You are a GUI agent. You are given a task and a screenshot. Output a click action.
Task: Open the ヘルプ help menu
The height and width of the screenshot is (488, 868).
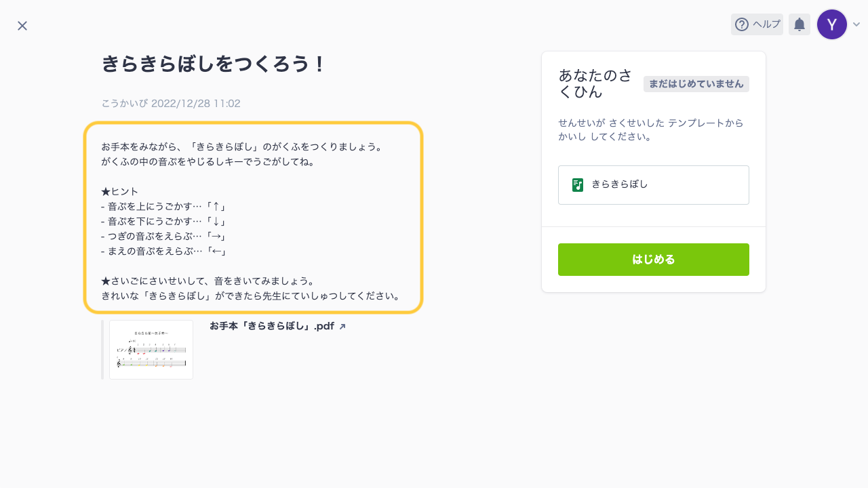coord(757,24)
